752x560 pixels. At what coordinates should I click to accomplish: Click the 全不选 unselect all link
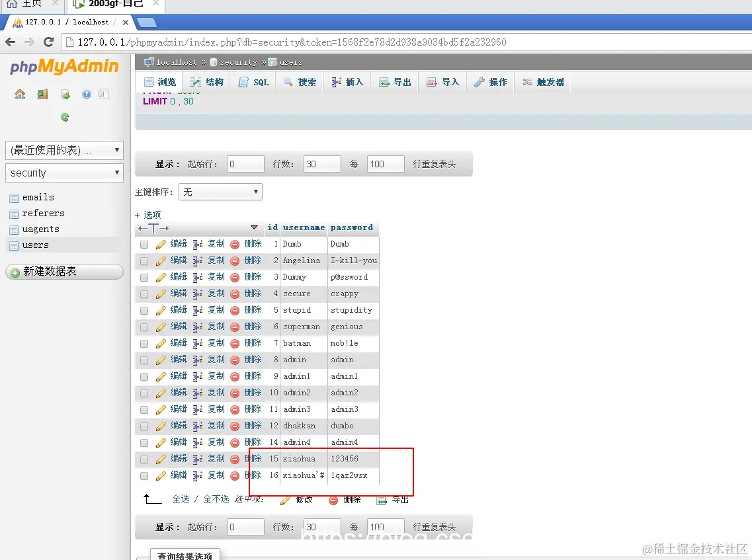(216, 499)
